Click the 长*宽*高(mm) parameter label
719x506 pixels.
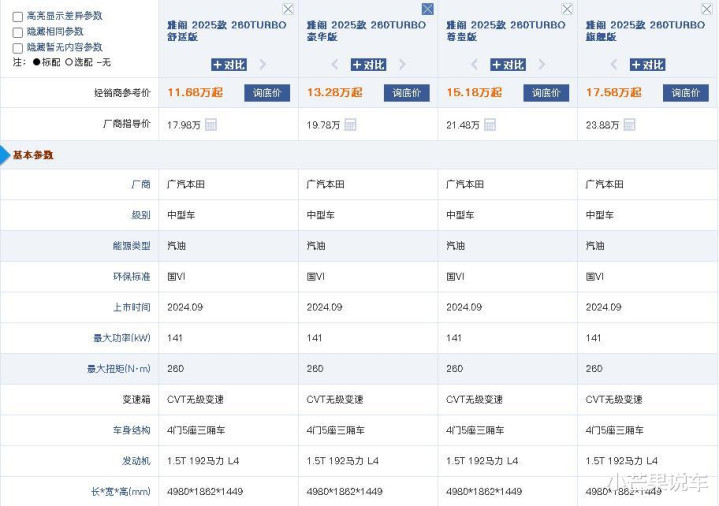point(121,492)
